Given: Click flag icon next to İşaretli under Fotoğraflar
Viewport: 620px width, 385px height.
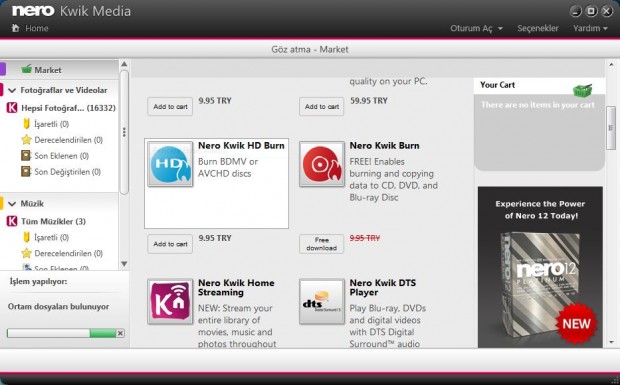Looking at the screenshot, I should (x=26, y=124).
